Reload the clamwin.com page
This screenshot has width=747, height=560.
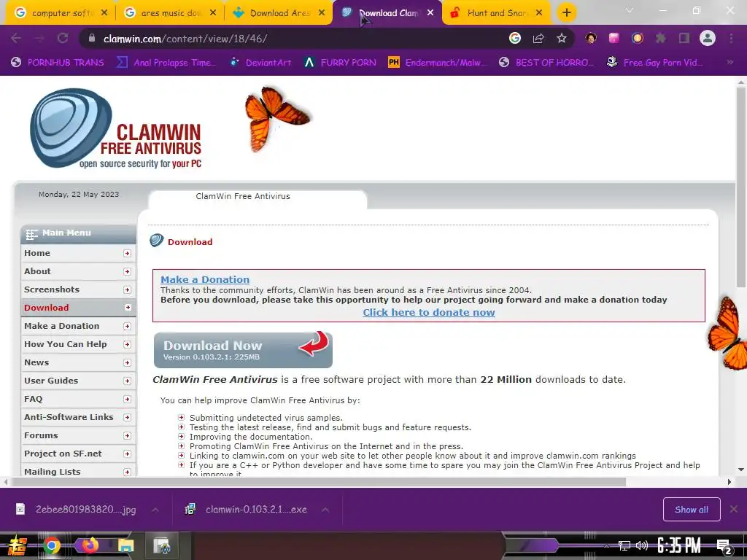point(63,38)
